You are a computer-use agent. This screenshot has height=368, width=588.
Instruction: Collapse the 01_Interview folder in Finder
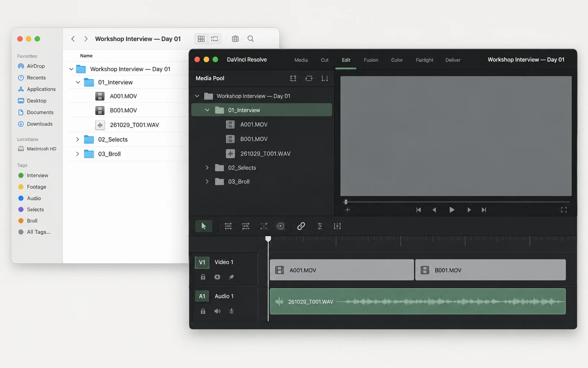[78, 82]
